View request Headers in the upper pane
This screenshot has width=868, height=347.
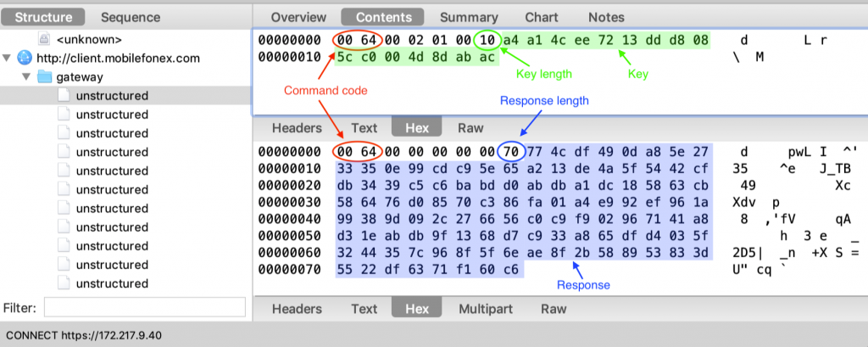pyautogui.click(x=297, y=128)
